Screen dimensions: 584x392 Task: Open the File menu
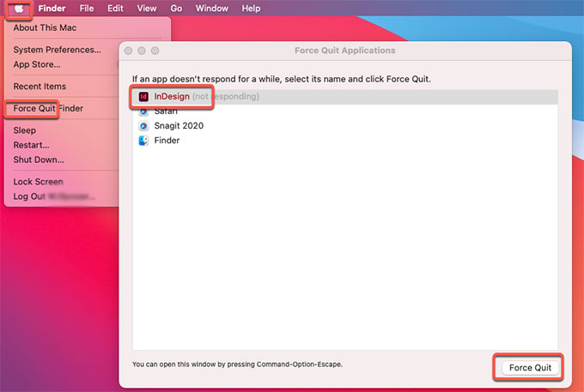[x=87, y=9]
